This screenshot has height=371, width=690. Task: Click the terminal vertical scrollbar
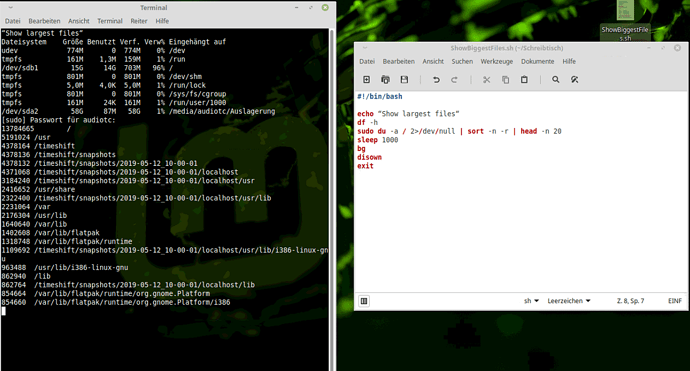(332, 198)
